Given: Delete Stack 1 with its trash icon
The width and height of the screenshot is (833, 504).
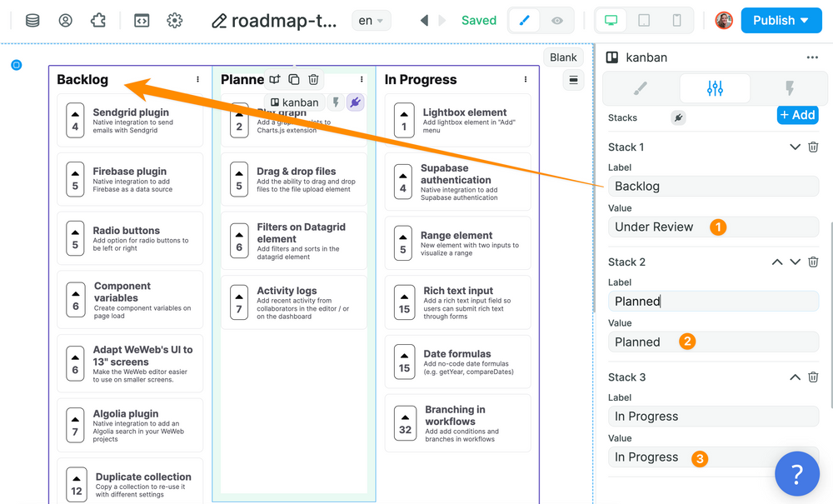Looking at the screenshot, I should click(x=813, y=147).
